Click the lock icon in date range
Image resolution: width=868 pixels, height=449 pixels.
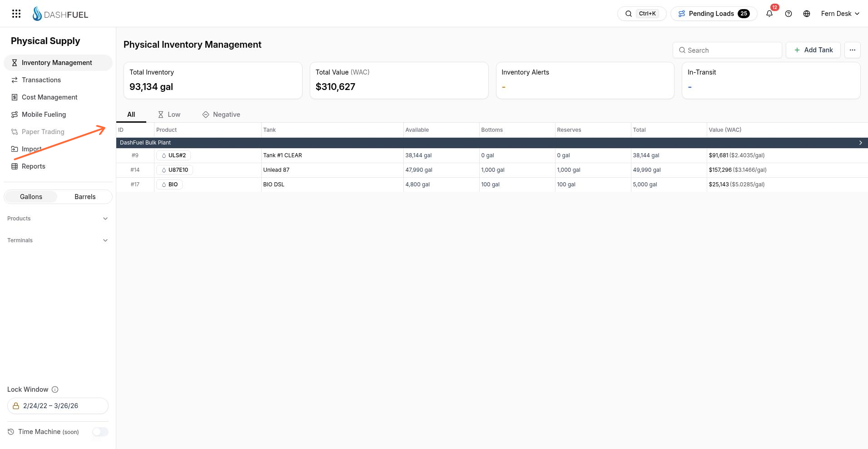(x=16, y=406)
